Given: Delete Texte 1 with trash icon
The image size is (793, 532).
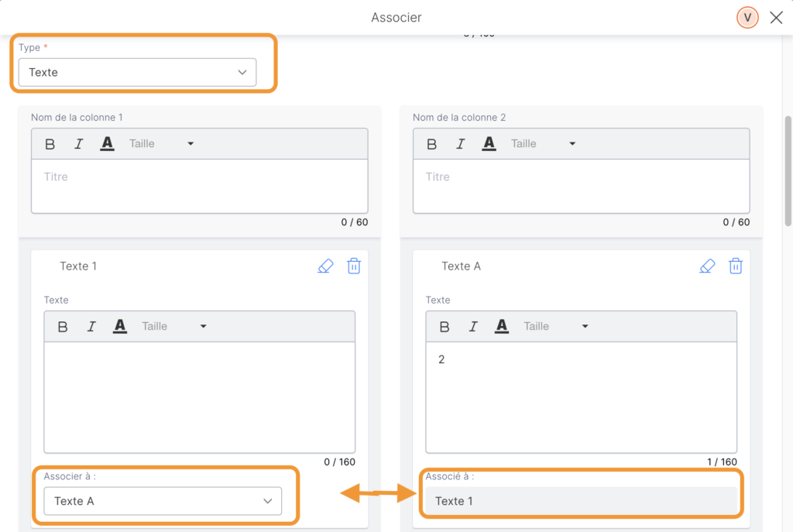Looking at the screenshot, I should 354,266.
